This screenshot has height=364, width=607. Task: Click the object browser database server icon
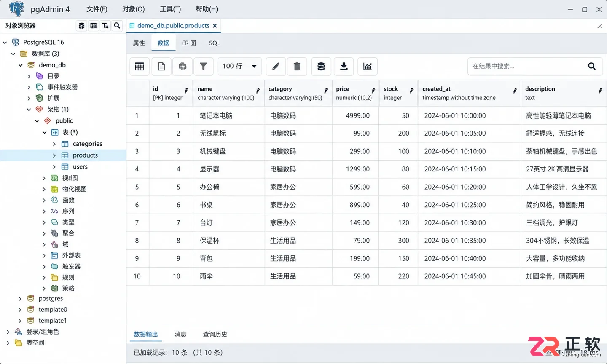[x=82, y=26]
